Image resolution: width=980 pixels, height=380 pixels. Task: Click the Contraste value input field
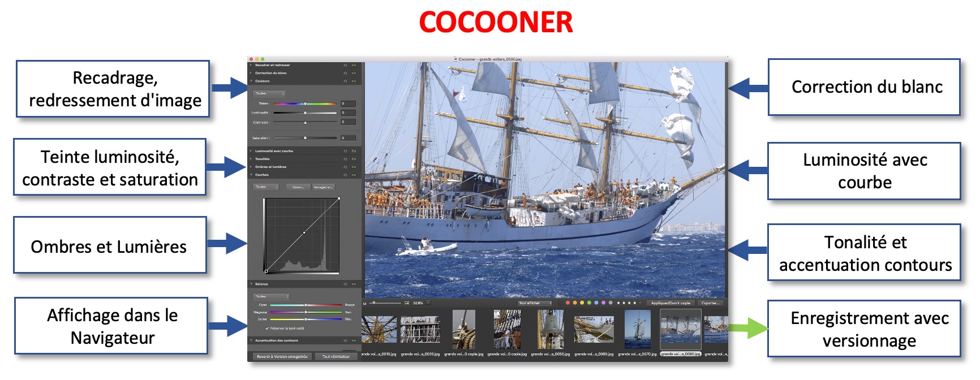coord(348,122)
